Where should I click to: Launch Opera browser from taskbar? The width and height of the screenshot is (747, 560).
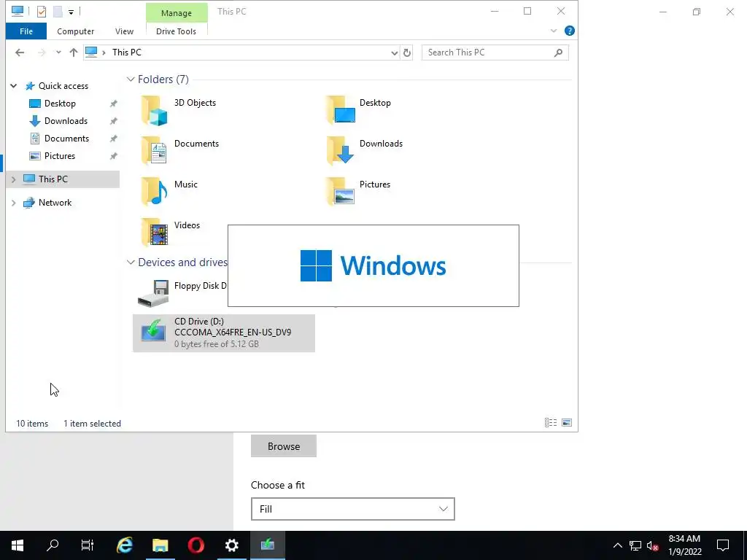click(196, 545)
